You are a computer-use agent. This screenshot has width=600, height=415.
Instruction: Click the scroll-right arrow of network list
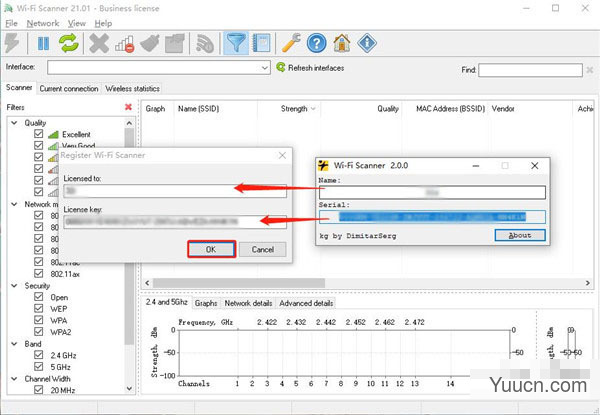587,283
